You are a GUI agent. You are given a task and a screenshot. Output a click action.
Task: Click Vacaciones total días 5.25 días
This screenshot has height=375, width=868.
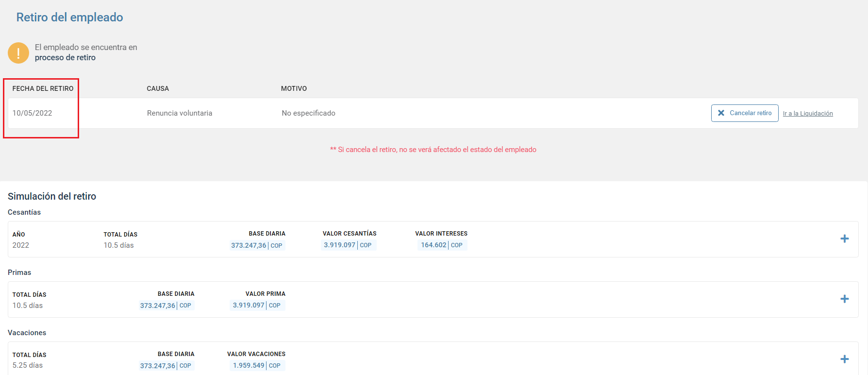(x=28, y=365)
